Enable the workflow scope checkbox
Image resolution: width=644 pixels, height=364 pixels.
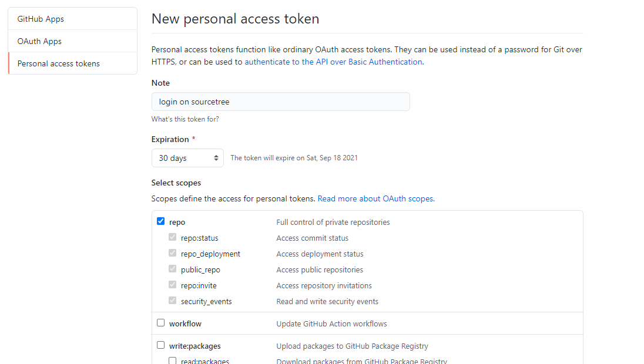[x=161, y=323]
